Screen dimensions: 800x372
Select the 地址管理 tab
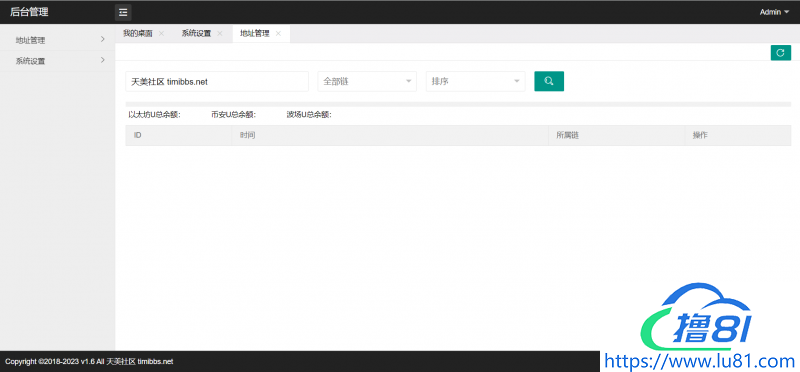[x=255, y=34]
